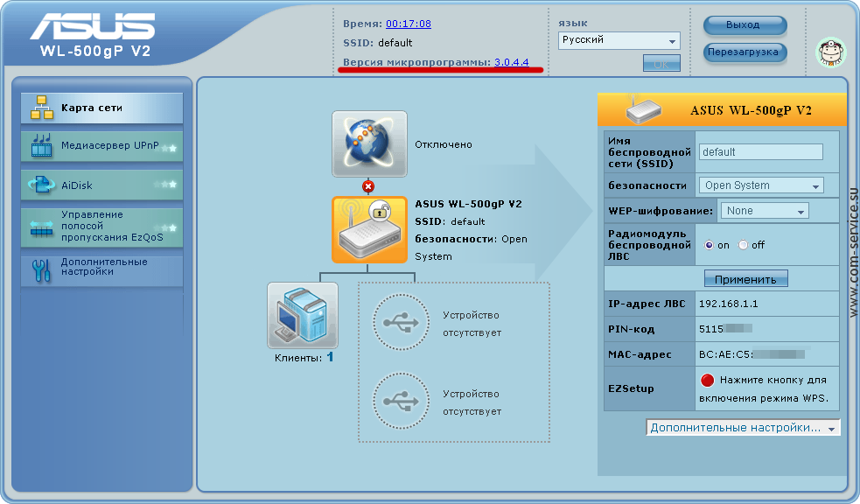Viewport: 860px width, 504px height.
Task: Open Медиасервер UPnP menu item
Action: click(102, 146)
